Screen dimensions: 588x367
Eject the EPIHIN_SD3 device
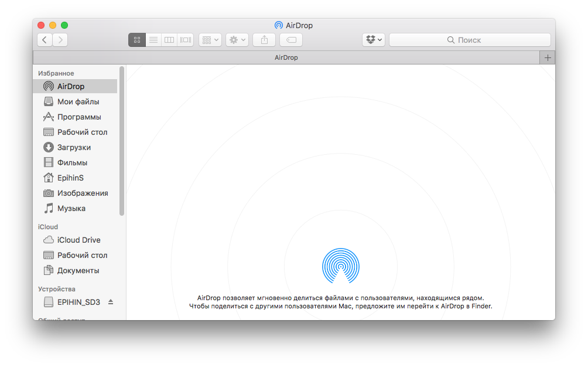point(111,302)
